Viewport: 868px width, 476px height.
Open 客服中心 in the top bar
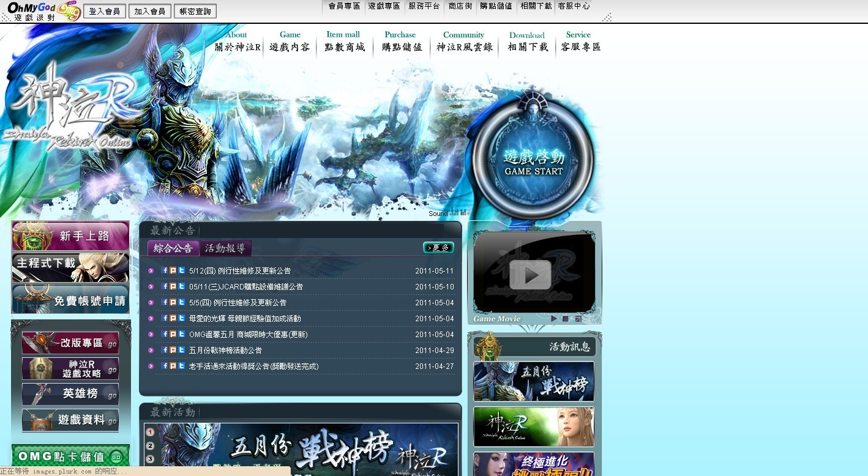coord(574,6)
